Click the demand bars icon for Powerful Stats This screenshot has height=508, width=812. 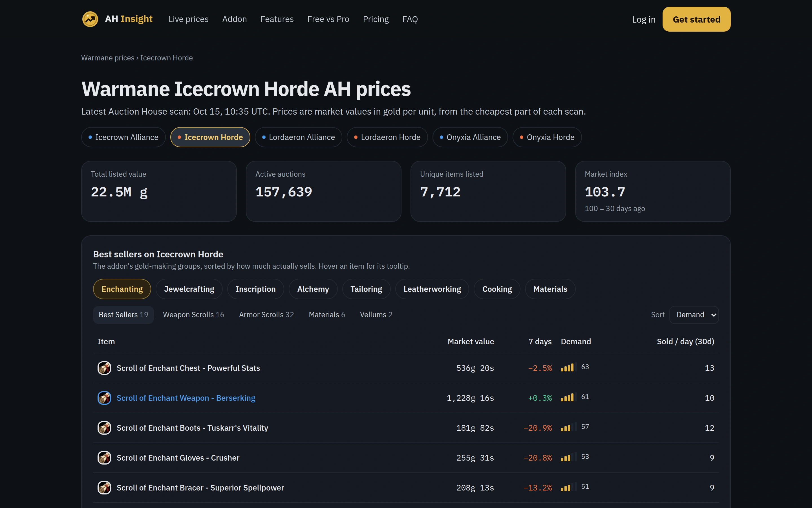(569, 367)
